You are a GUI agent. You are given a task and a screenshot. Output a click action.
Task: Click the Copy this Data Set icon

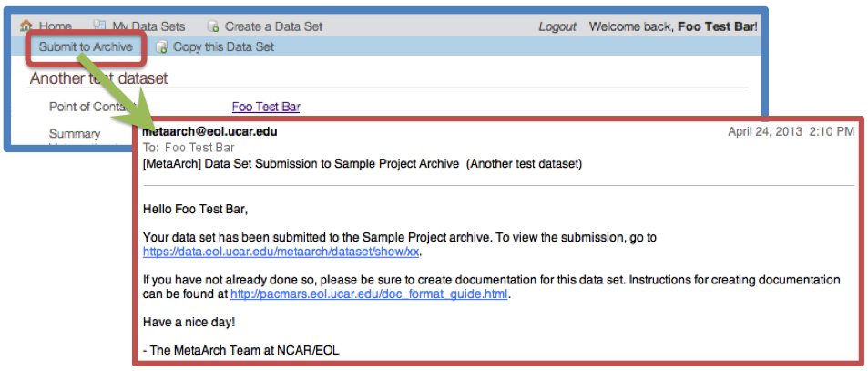161,47
